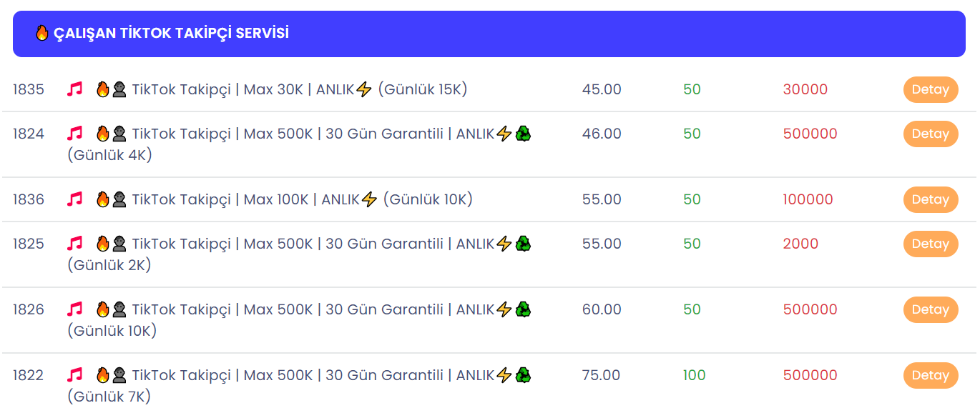View Detay for service 1825
Viewport: 980px width, 418px height.
[x=931, y=244]
